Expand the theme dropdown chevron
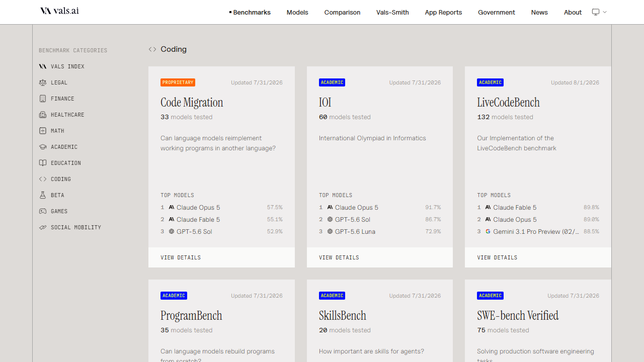644x362 pixels. [x=605, y=12]
